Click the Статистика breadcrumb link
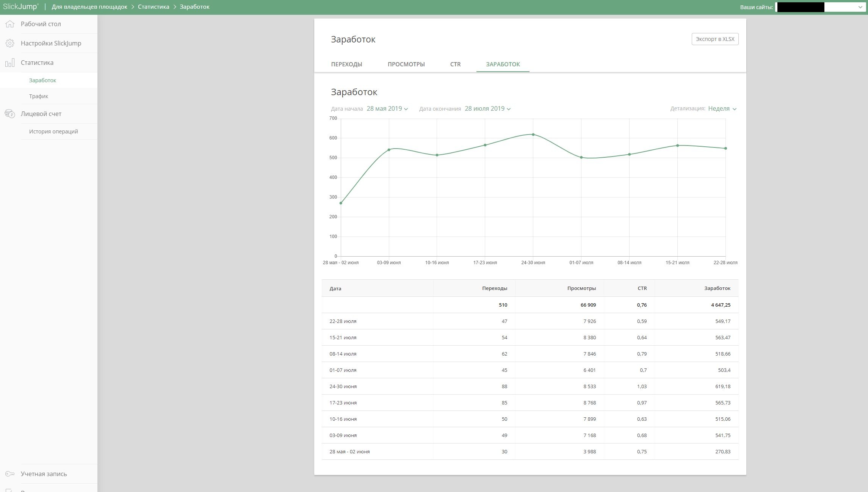The height and width of the screenshot is (492, 868). click(x=154, y=7)
